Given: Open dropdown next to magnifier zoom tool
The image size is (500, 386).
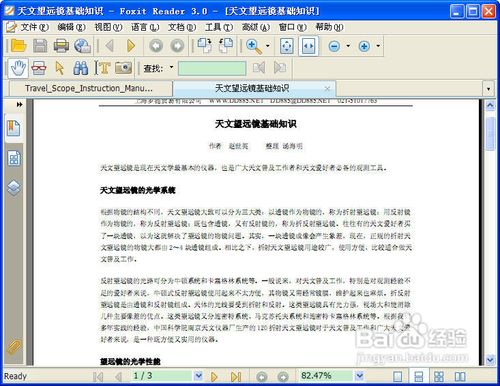Looking at the screenshot, I should (268, 46).
